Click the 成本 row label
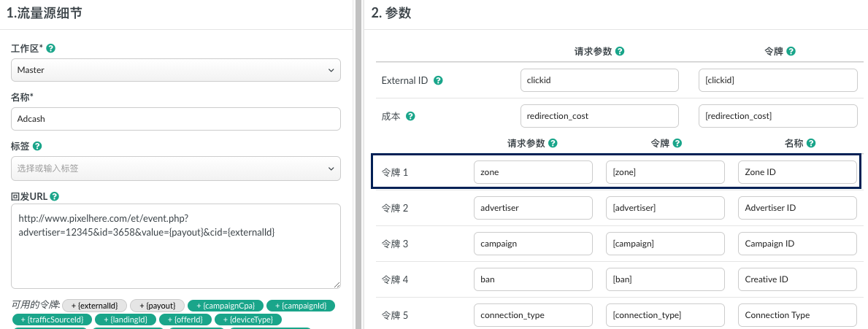 click(391, 116)
